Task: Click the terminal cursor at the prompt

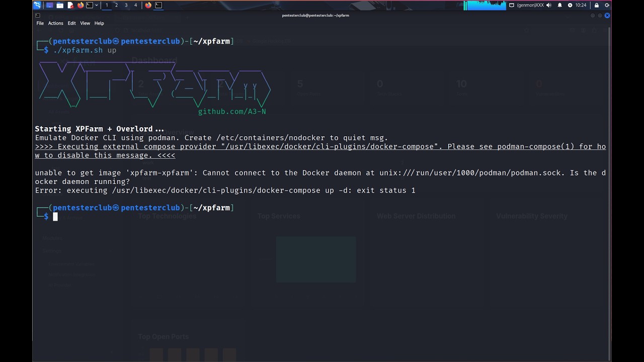Action: [55, 217]
